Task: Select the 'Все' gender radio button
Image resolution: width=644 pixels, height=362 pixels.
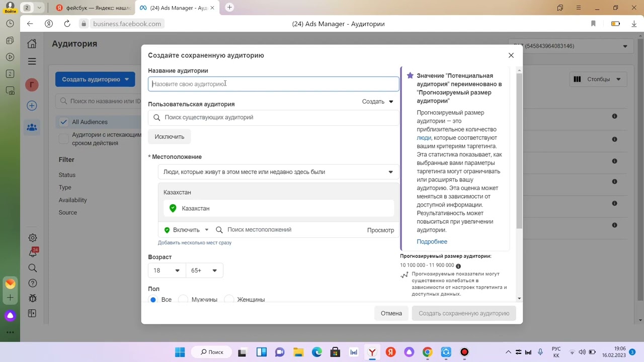Action: coord(153,300)
